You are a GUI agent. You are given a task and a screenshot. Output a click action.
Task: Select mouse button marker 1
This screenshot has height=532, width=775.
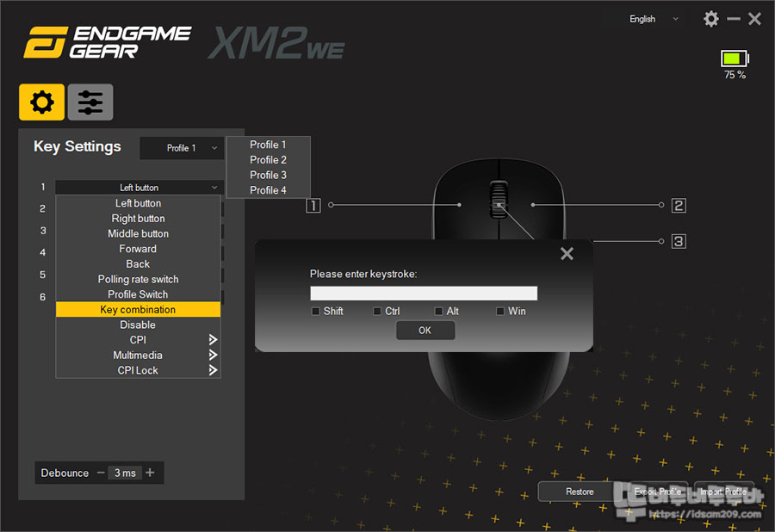tap(313, 206)
